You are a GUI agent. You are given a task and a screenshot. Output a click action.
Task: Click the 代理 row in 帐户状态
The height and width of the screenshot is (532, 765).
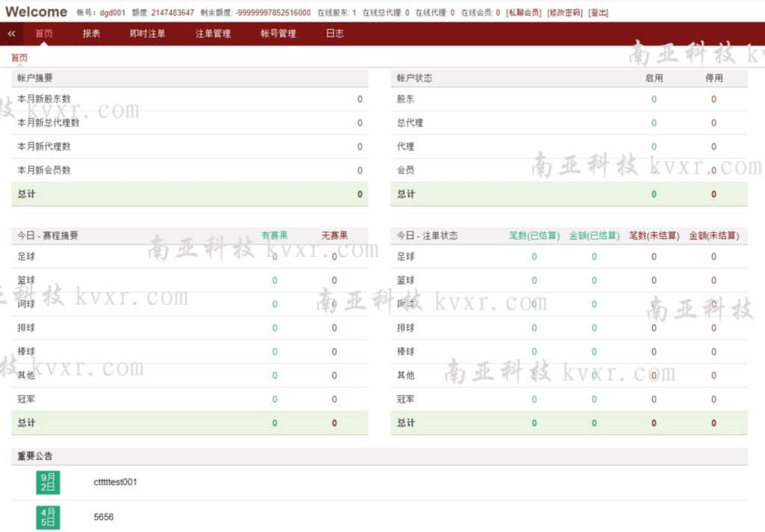[569, 146]
